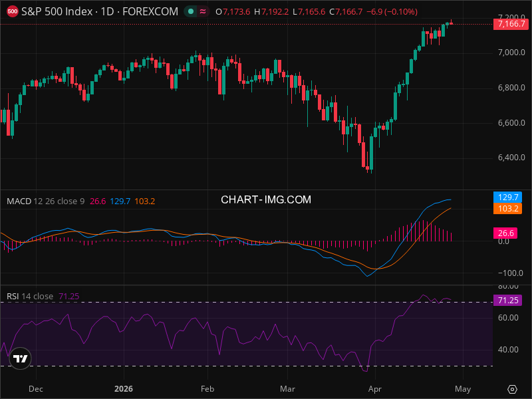Screen dimensions: 532x399
Task: Click the TradingView logo badge
Action: pos(20,358)
